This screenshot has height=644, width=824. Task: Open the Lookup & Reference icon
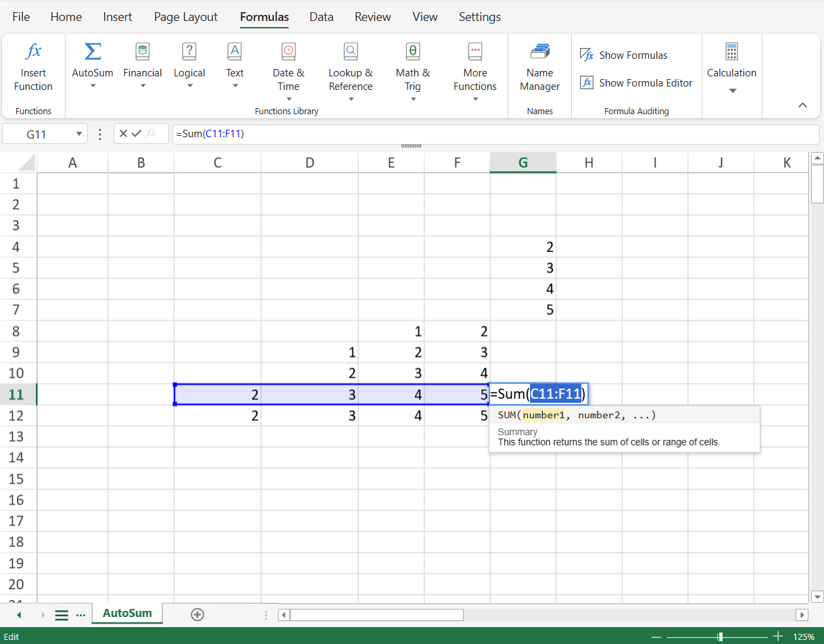tap(350, 51)
